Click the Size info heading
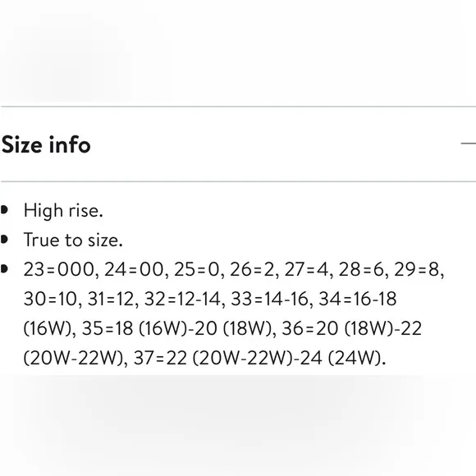 point(46,144)
